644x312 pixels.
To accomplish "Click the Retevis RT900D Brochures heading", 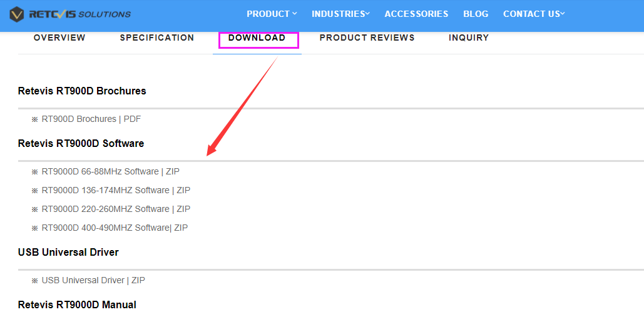I will point(82,91).
